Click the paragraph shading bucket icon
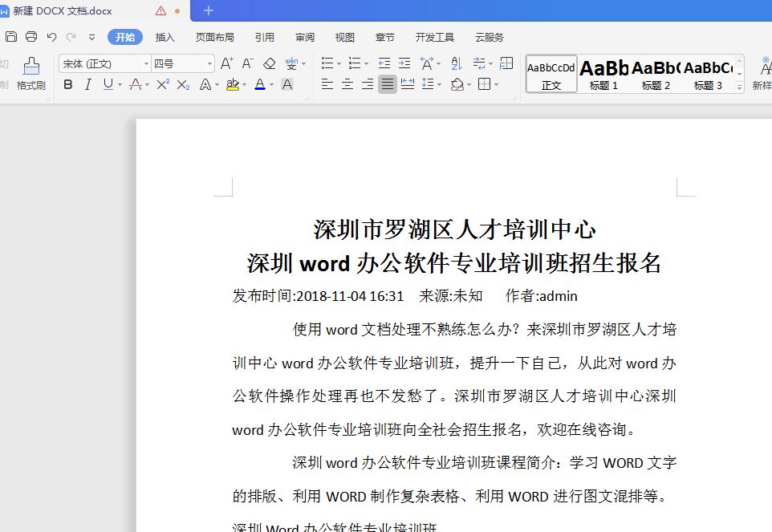772x532 pixels. [x=457, y=84]
